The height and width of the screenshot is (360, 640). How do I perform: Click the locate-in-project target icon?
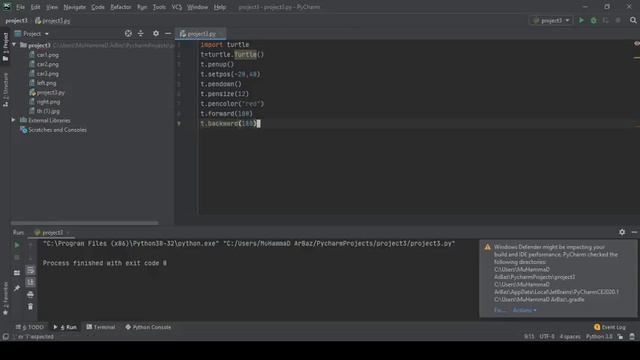coord(128,33)
